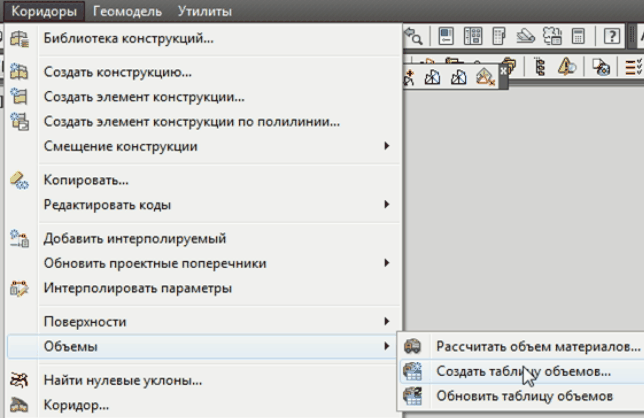Open the Утилиты menu
This screenshot has width=644, height=418.
click(204, 12)
